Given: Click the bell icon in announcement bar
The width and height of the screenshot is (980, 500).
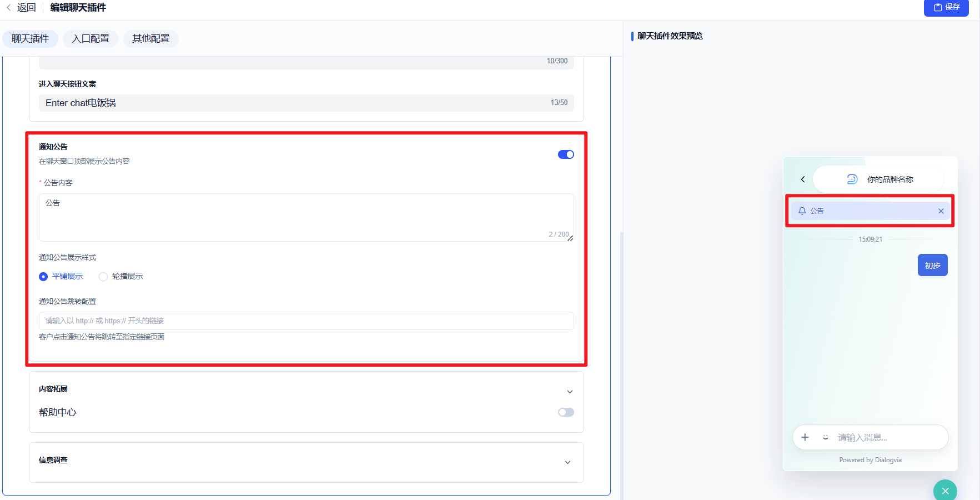Looking at the screenshot, I should [802, 211].
